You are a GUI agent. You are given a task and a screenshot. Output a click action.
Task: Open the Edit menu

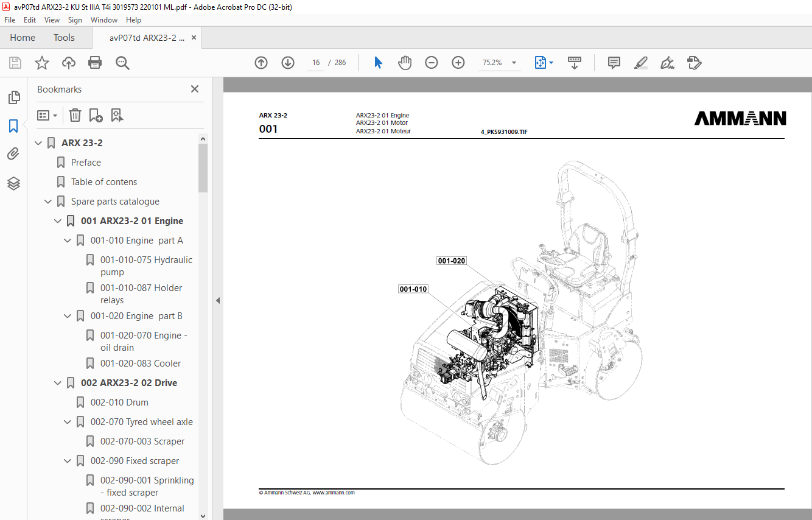click(30, 20)
